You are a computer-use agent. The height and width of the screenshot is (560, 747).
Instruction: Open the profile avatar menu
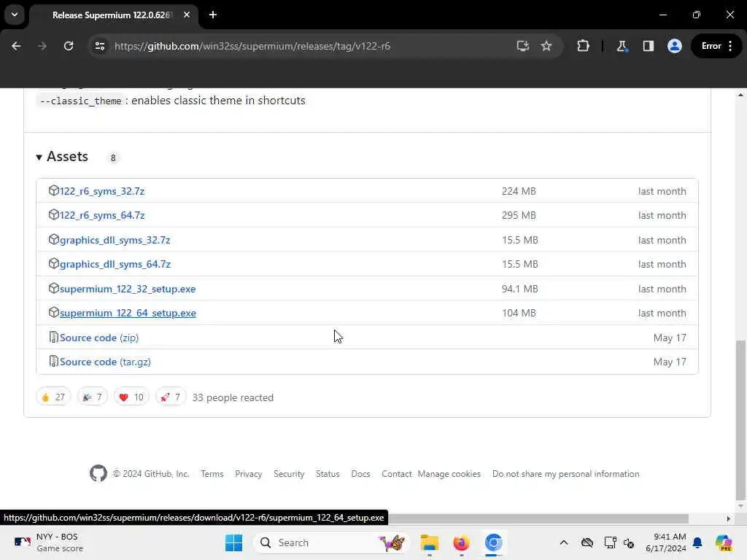pos(675,46)
